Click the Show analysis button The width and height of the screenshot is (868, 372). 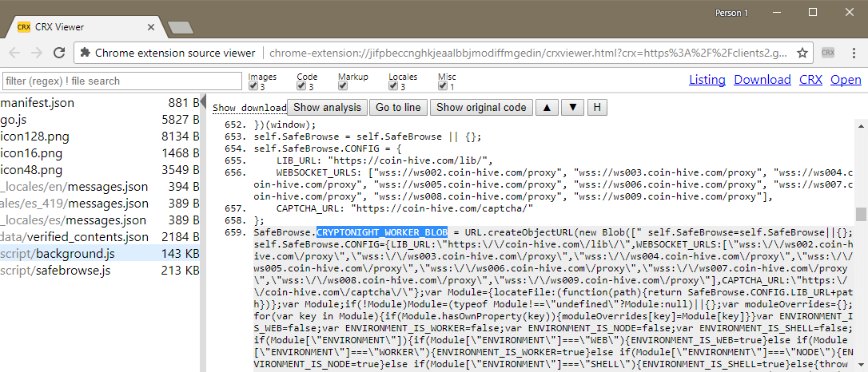coord(327,107)
